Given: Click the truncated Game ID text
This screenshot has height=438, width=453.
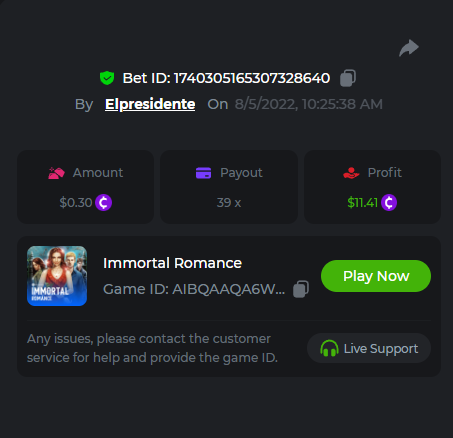Looking at the screenshot, I should click(x=194, y=289).
